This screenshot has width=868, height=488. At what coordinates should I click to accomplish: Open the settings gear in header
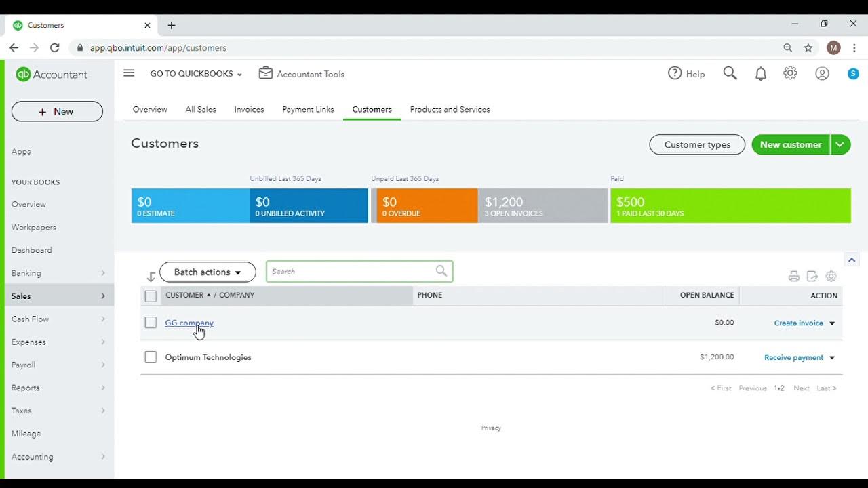pos(790,73)
